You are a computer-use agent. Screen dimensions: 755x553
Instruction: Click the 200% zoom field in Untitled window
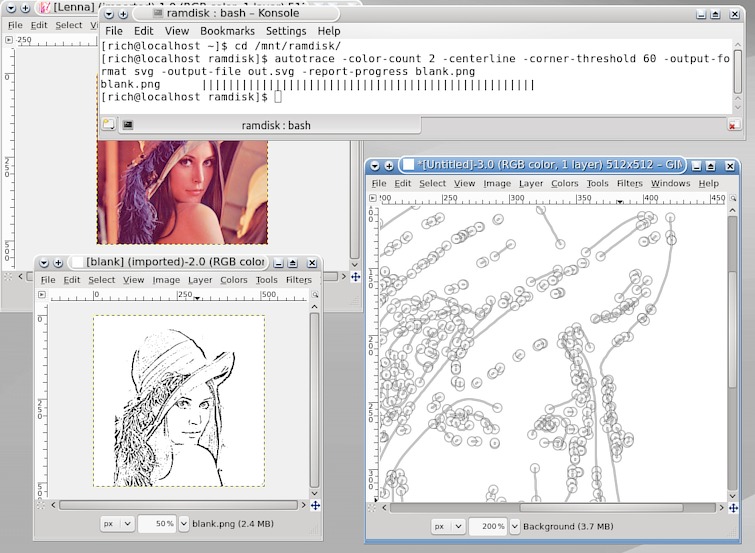489,527
